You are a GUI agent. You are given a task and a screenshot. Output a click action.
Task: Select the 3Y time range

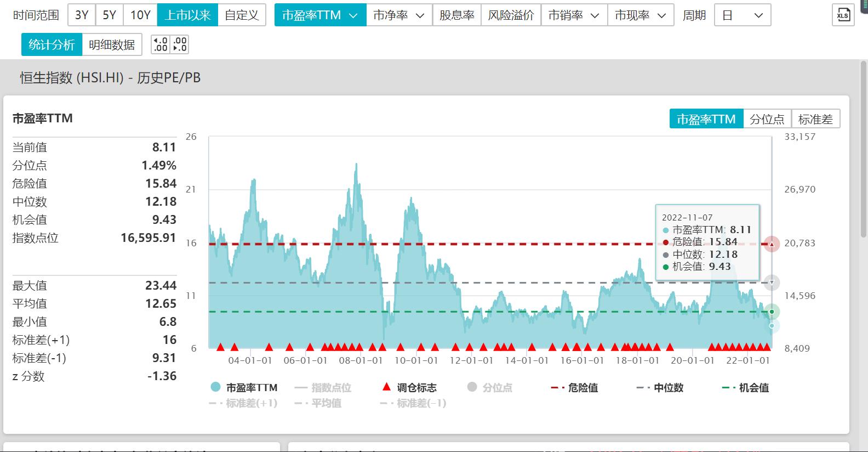click(x=82, y=15)
